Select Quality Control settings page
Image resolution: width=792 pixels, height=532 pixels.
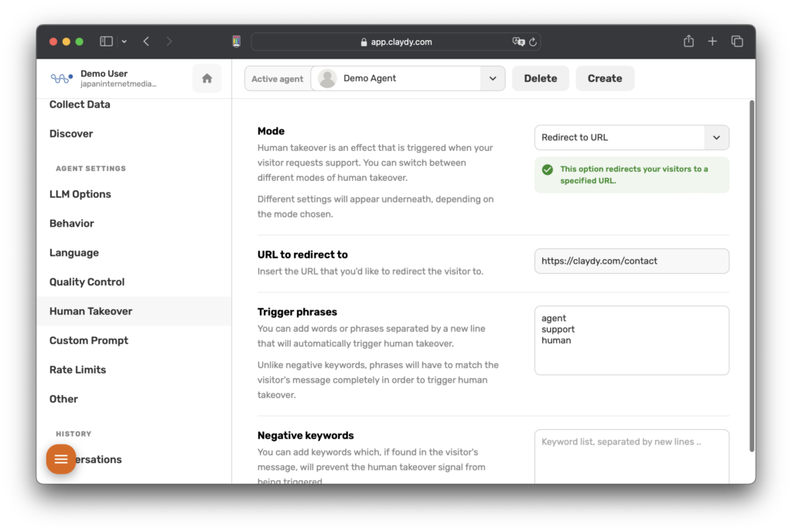(x=87, y=282)
